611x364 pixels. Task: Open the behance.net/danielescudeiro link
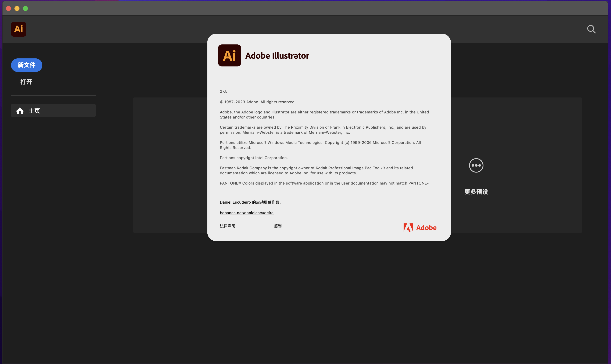click(x=246, y=213)
